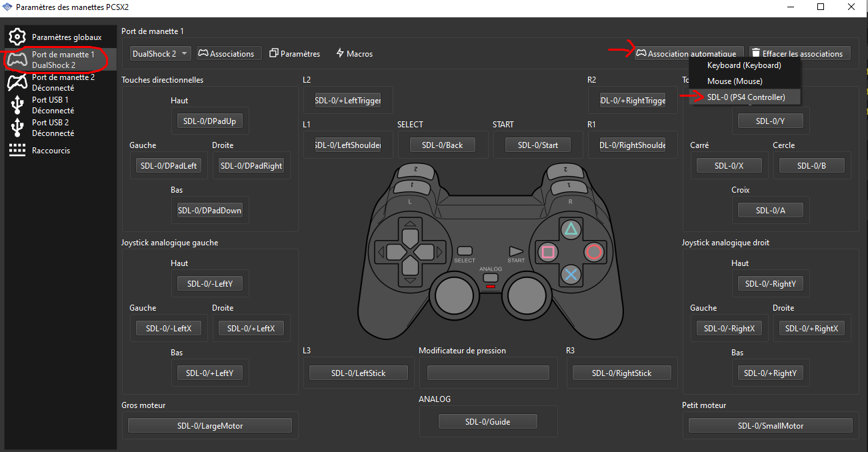868x452 pixels.
Task: Rebind L1 SDL-0/LeftShoulder
Action: [x=347, y=145]
